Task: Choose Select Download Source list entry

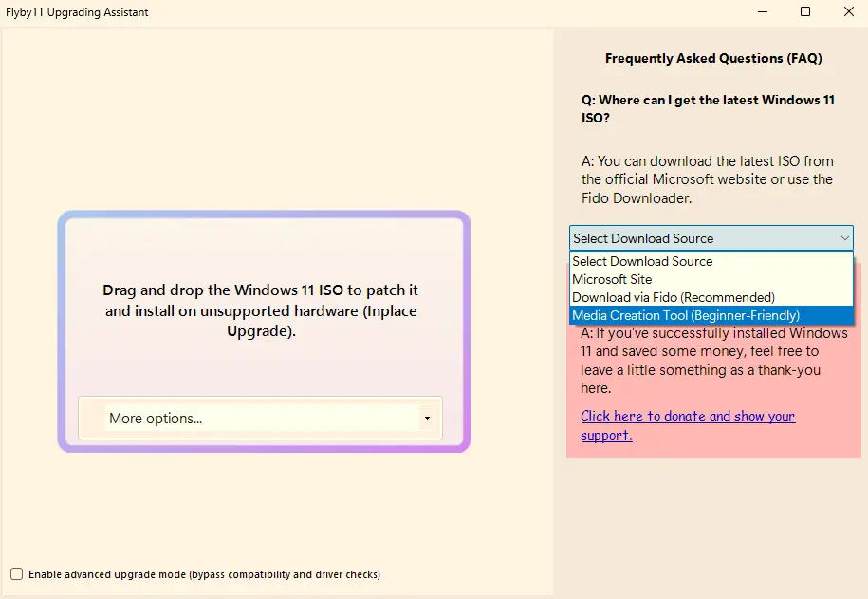Action: tap(711, 261)
